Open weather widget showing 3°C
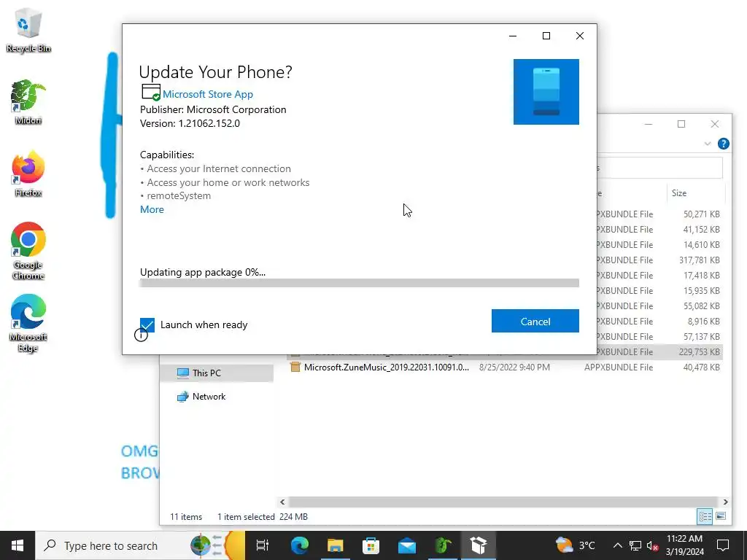 click(x=575, y=545)
